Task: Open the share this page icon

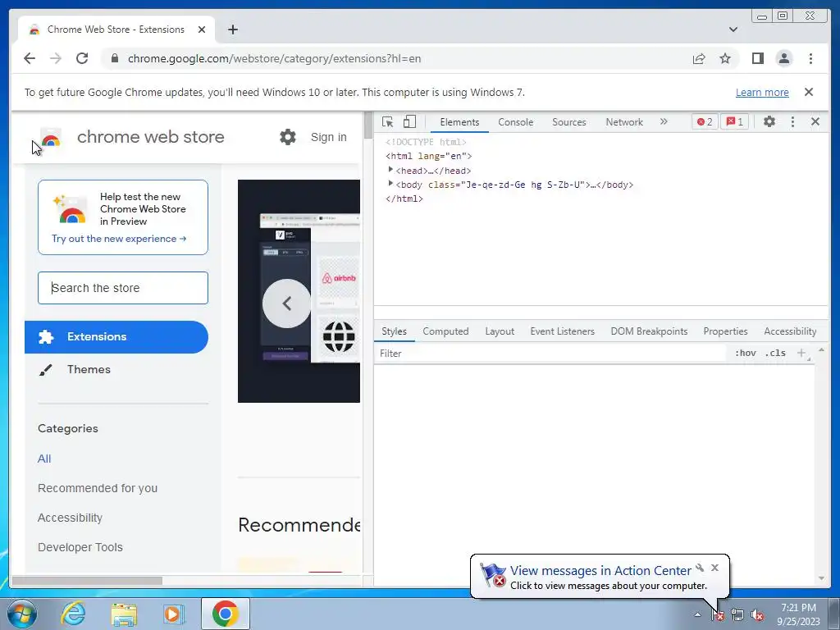Action: [x=699, y=59]
